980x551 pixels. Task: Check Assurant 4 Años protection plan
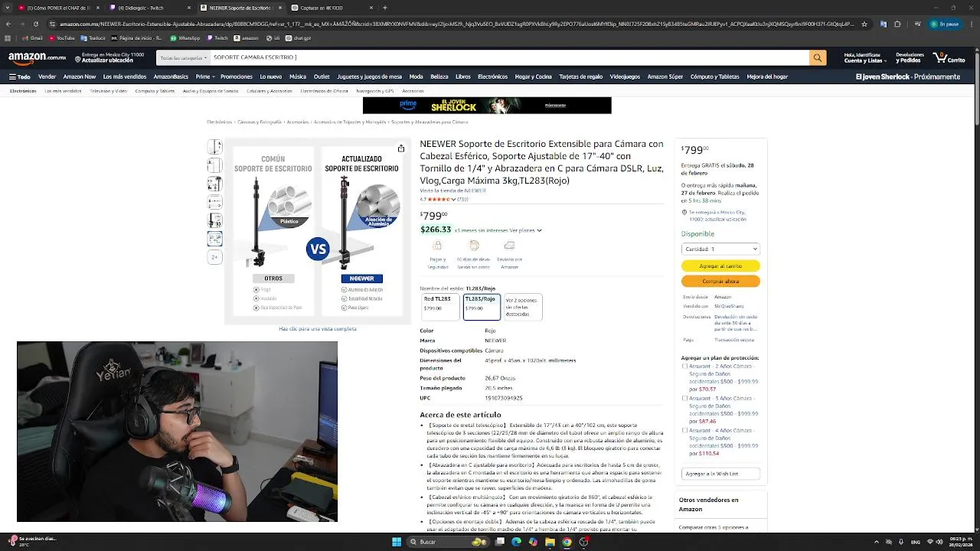(x=684, y=430)
